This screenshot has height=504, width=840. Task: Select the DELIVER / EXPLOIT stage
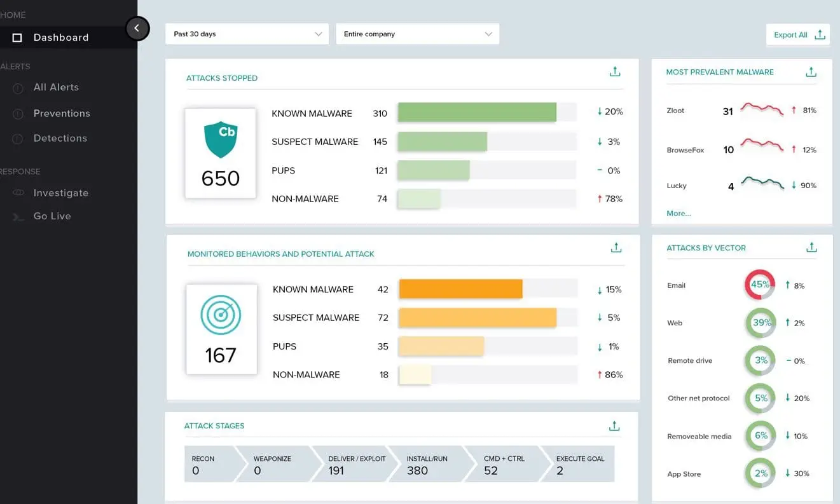354,464
